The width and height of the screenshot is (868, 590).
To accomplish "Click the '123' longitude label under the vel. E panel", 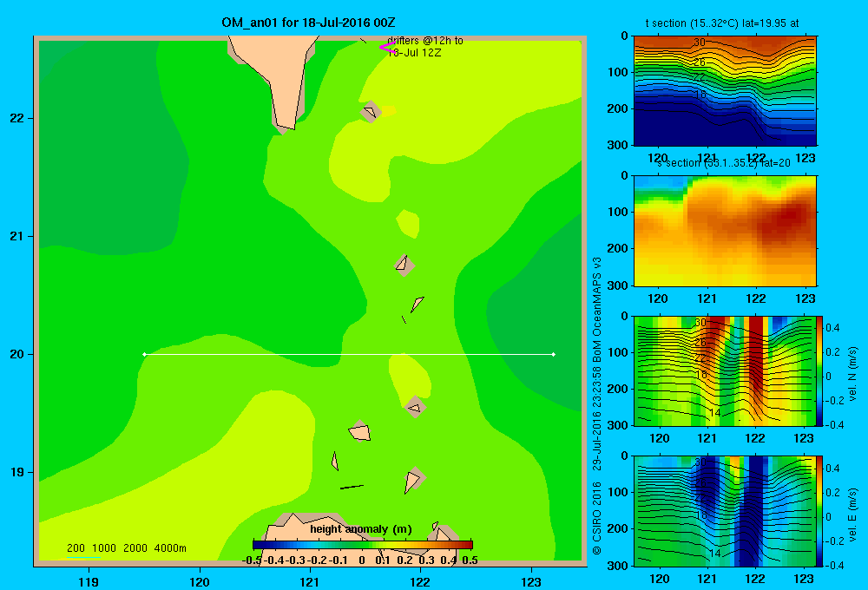I will tap(804, 579).
